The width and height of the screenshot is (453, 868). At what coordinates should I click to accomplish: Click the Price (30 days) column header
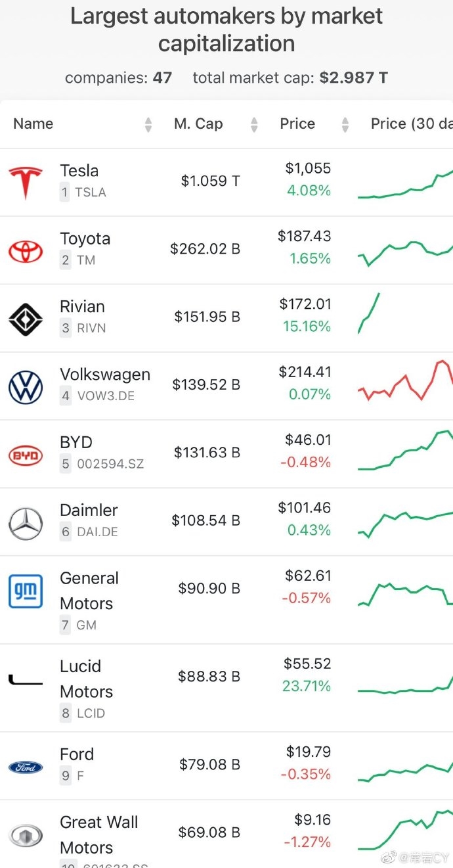coord(411,124)
